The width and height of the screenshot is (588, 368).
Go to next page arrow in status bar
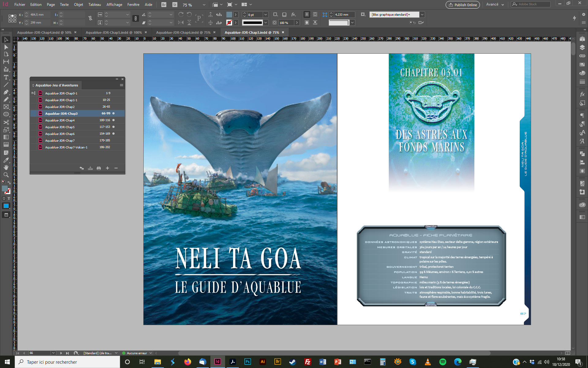61,353
